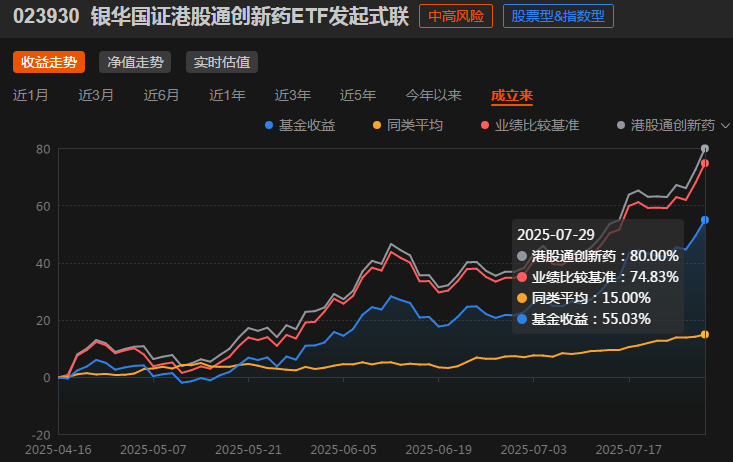Screen dimensions: 733x462
Task: Select the 近3月 time range
Action: pos(96,95)
